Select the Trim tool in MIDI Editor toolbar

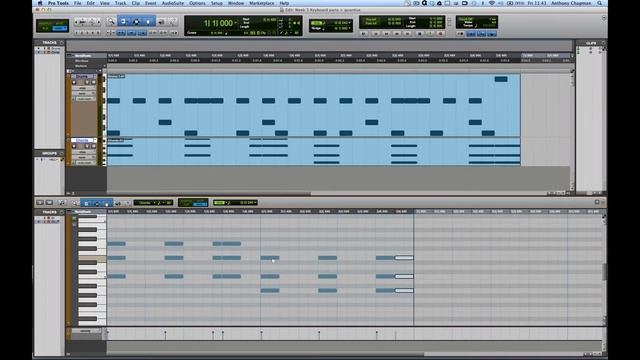coord(86,203)
